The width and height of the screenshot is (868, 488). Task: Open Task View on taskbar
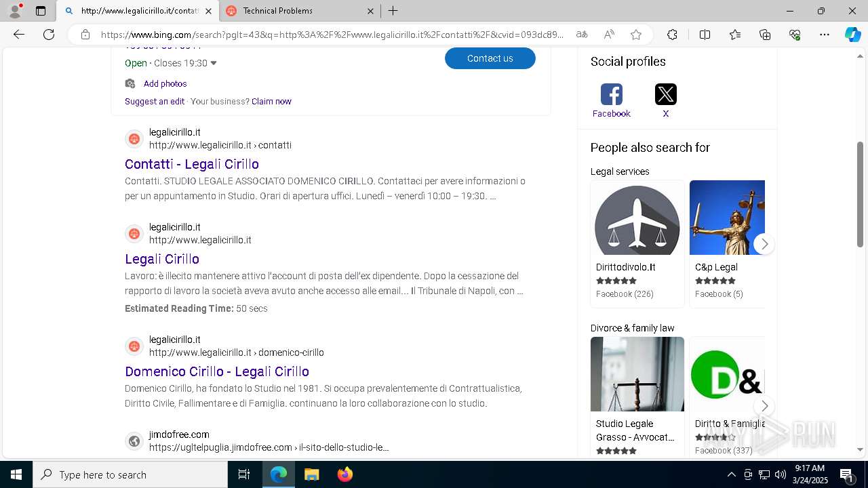(x=244, y=474)
